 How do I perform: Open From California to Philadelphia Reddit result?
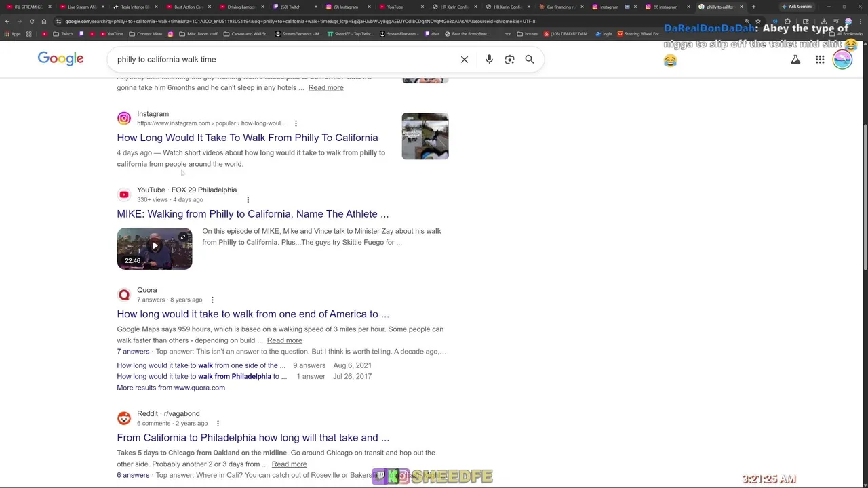[253, 438]
